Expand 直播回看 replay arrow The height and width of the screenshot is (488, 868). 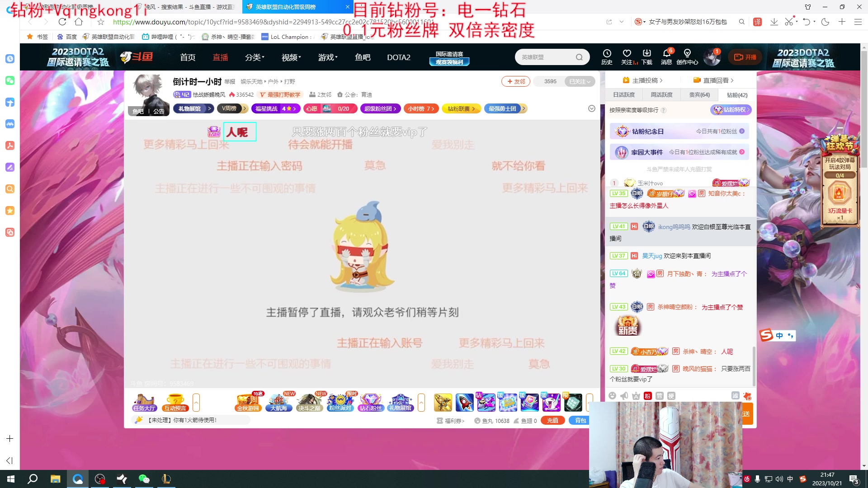(713, 80)
